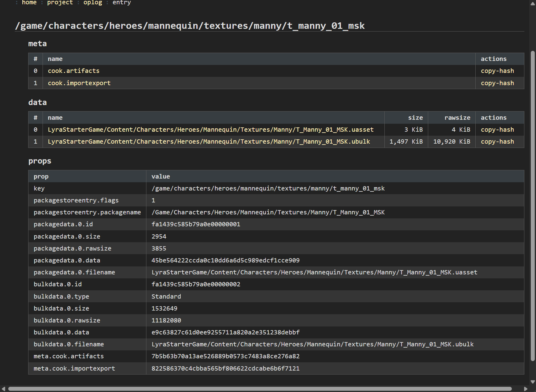This screenshot has height=392, width=536.
Task: Click bulkdata.0.size value 1532649
Action: [x=164, y=308]
